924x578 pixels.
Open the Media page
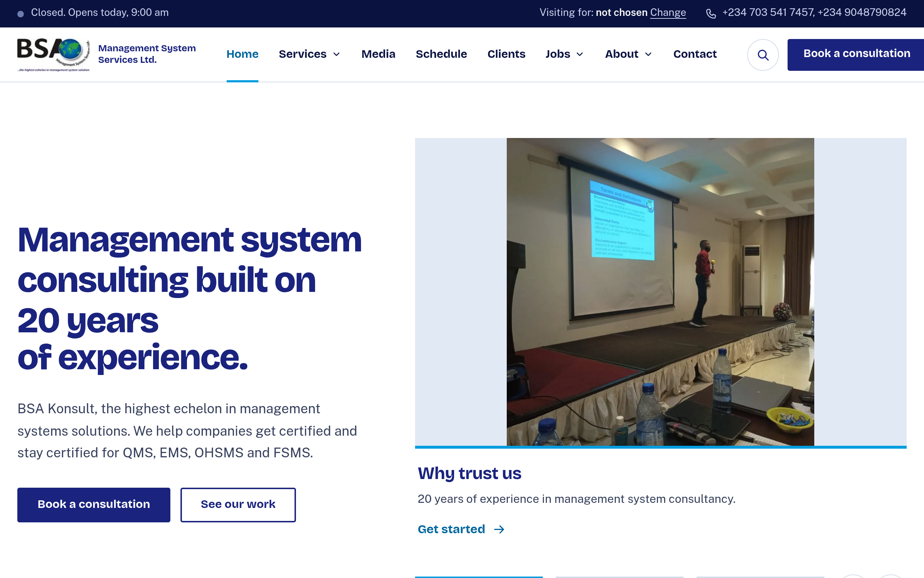[378, 54]
